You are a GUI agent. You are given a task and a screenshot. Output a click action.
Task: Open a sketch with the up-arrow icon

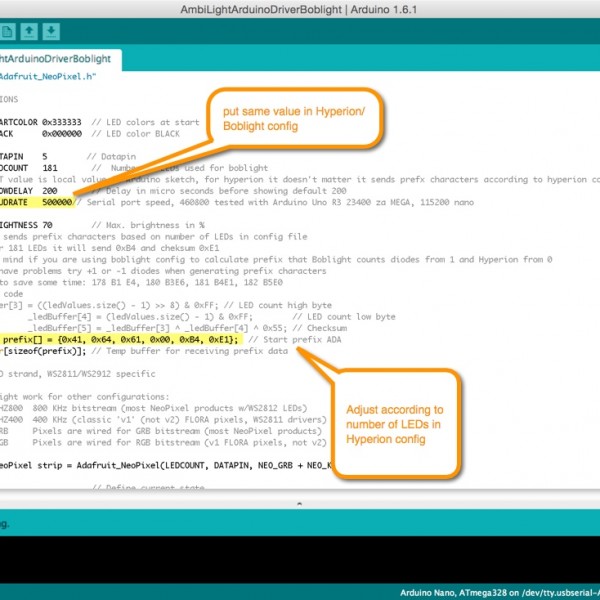click(x=29, y=32)
